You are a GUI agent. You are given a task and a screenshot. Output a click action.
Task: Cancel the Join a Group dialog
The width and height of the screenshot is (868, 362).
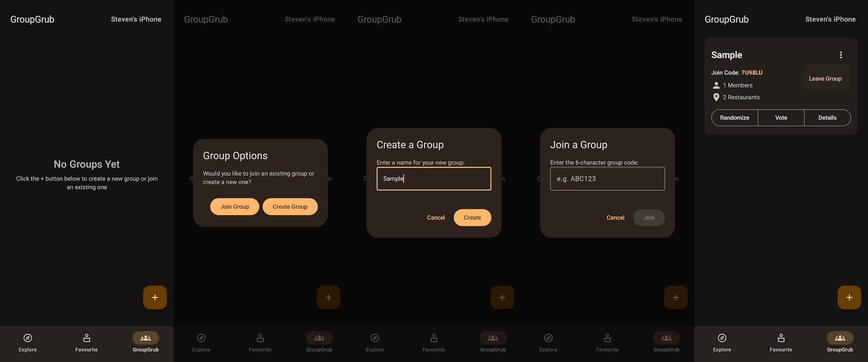click(615, 217)
